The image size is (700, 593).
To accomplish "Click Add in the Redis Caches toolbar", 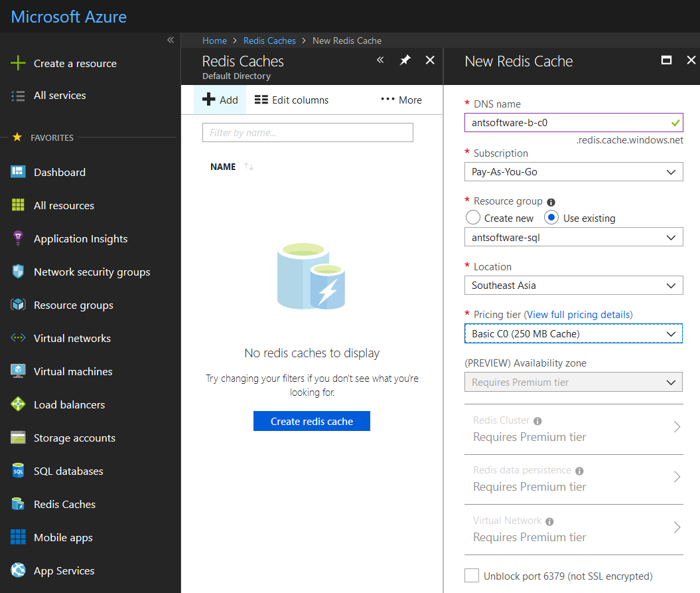I will click(x=220, y=100).
